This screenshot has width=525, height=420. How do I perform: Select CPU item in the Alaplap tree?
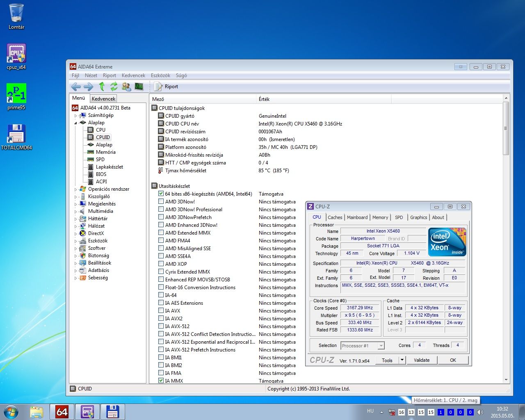click(100, 130)
